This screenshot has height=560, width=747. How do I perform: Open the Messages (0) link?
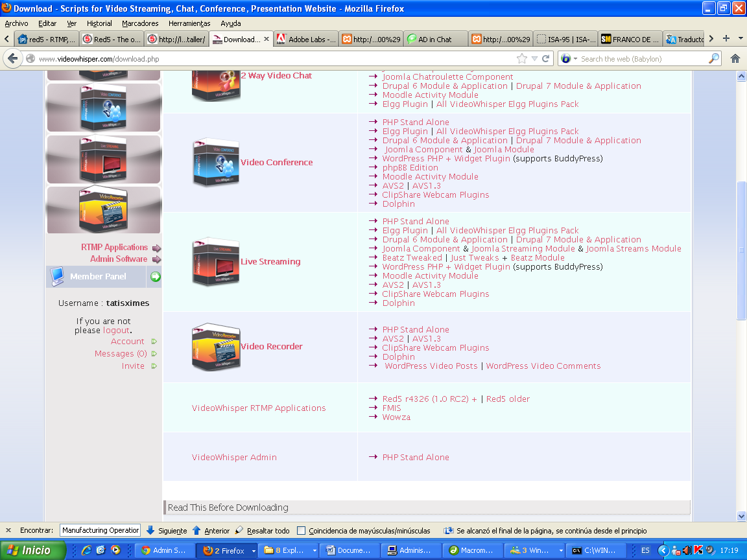[121, 354]
